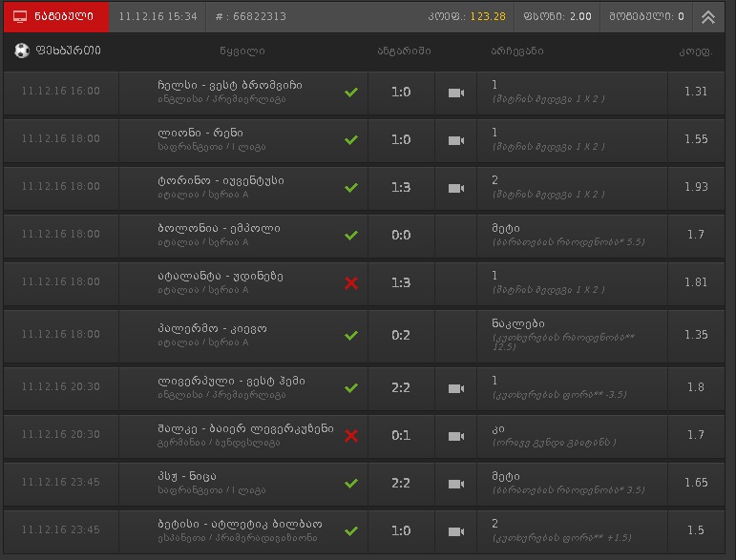
Task: Click video camera icon in Atalanta - Udinese row
Action: coord(455,283)
